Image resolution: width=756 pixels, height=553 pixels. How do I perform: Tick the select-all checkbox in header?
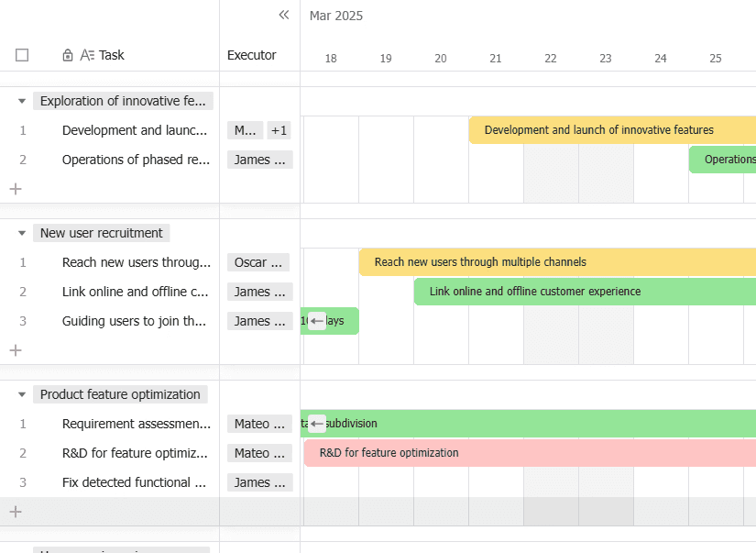[22, 55]
